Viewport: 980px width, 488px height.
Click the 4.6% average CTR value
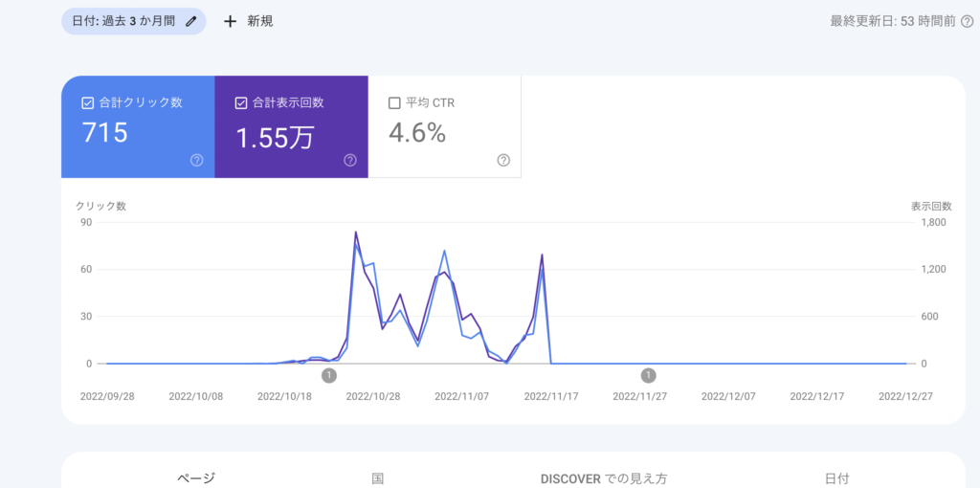click(x=417, y=133)
